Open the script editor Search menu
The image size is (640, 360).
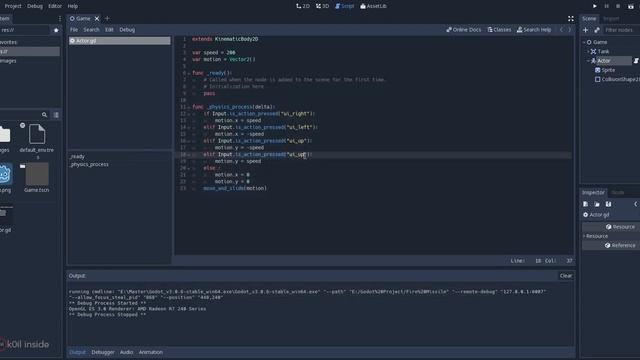click(x=91, y=30)
